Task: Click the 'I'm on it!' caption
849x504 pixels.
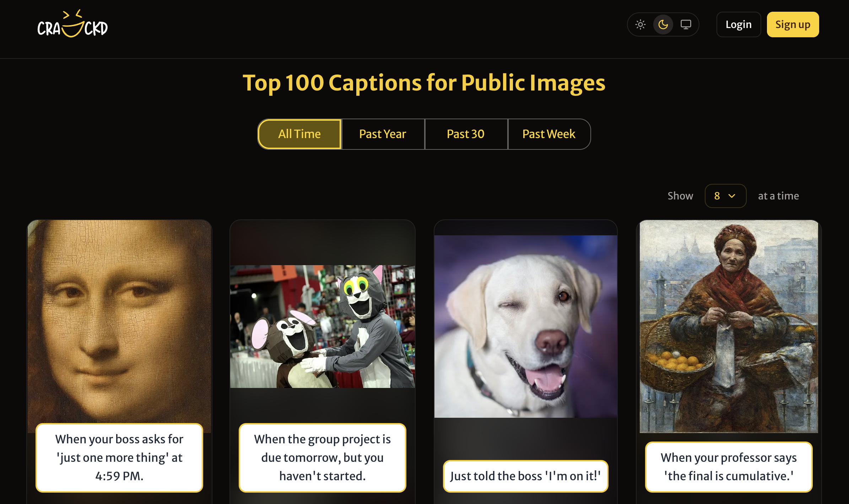Action: (x=525, y=476)
